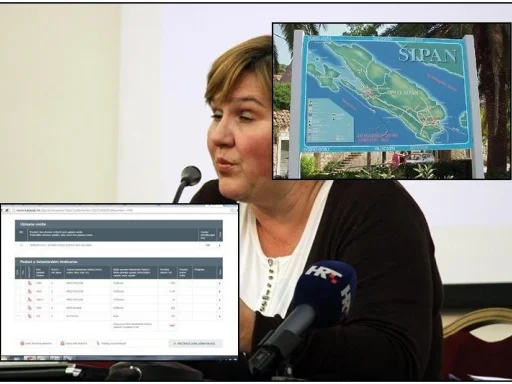The height and width of the screenshot is (384, 512).
Task: Click the middle red icon below the table
Action: (62, 343)
